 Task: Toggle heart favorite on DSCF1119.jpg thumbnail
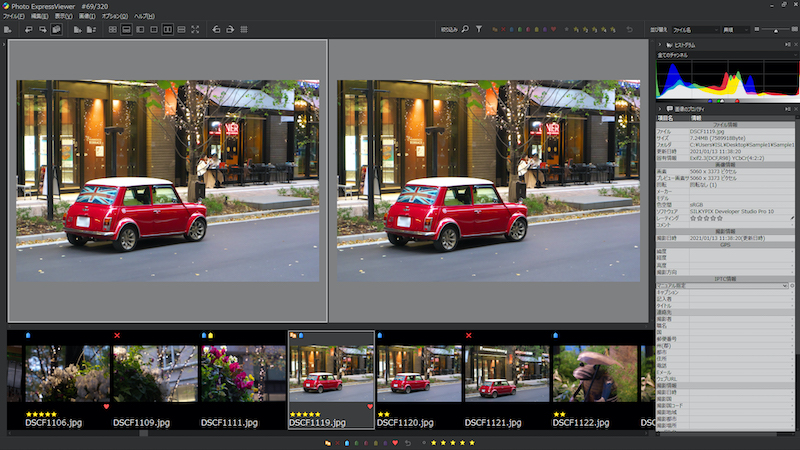click(x=370, y=407)
